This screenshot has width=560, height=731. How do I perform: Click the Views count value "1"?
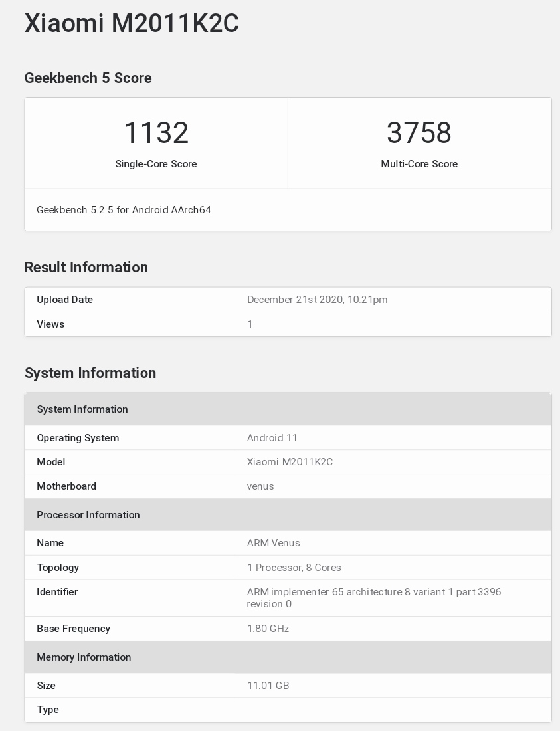(250, 324)
